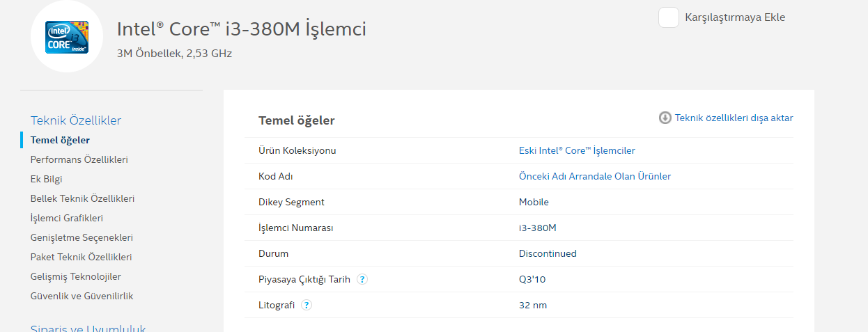Click the export download arrow icon
Screen dimensions: 868x332
pos(665,118)
